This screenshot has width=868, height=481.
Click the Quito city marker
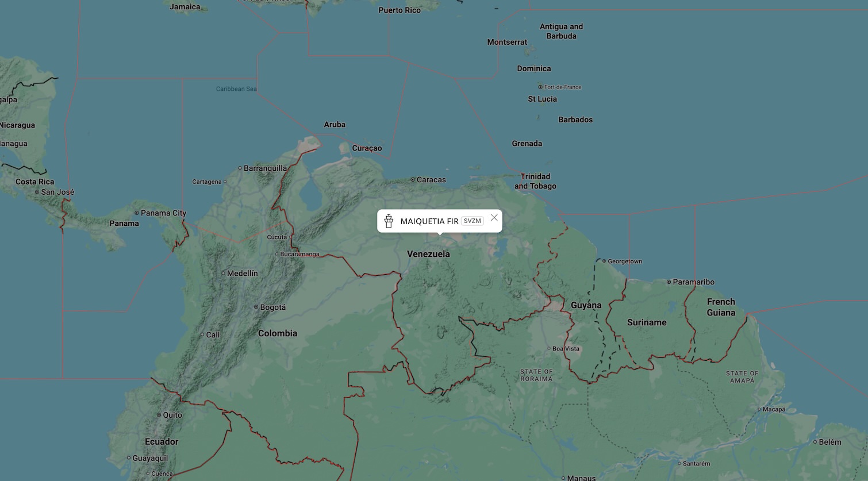click(x=159, y=415)
